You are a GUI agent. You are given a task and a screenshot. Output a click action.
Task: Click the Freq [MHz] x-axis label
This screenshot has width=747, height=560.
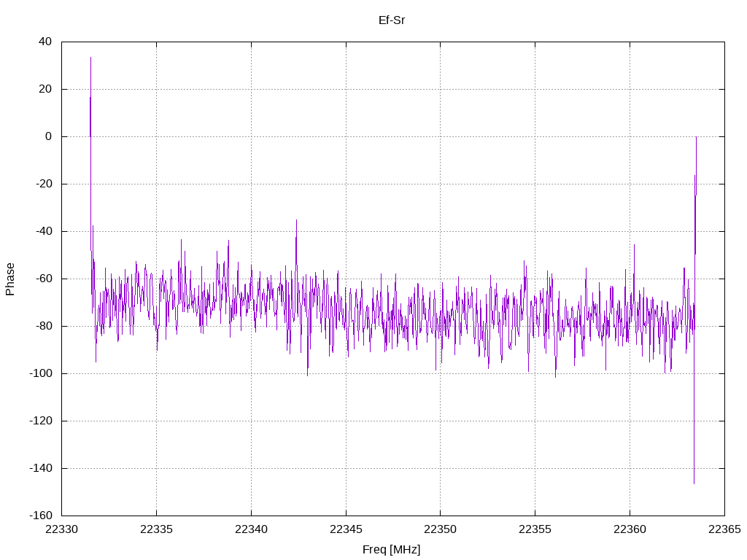(391, 550)
